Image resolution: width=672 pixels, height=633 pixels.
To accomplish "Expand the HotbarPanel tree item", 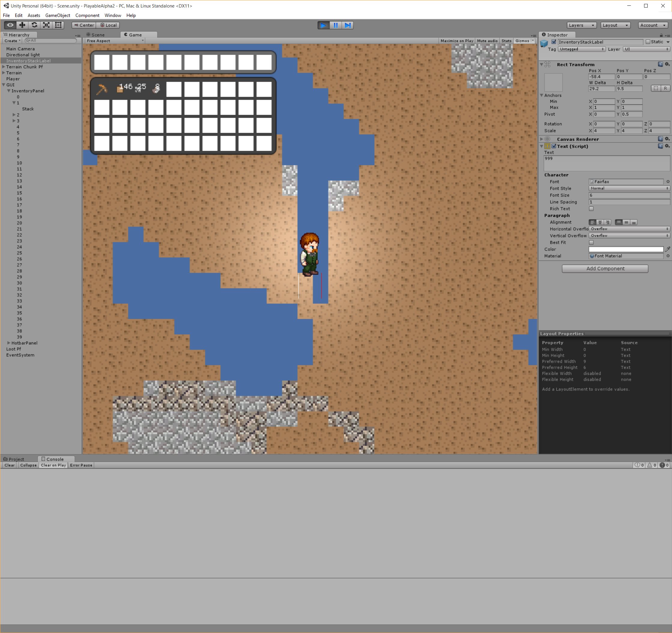I will click(x=9, y=343).
